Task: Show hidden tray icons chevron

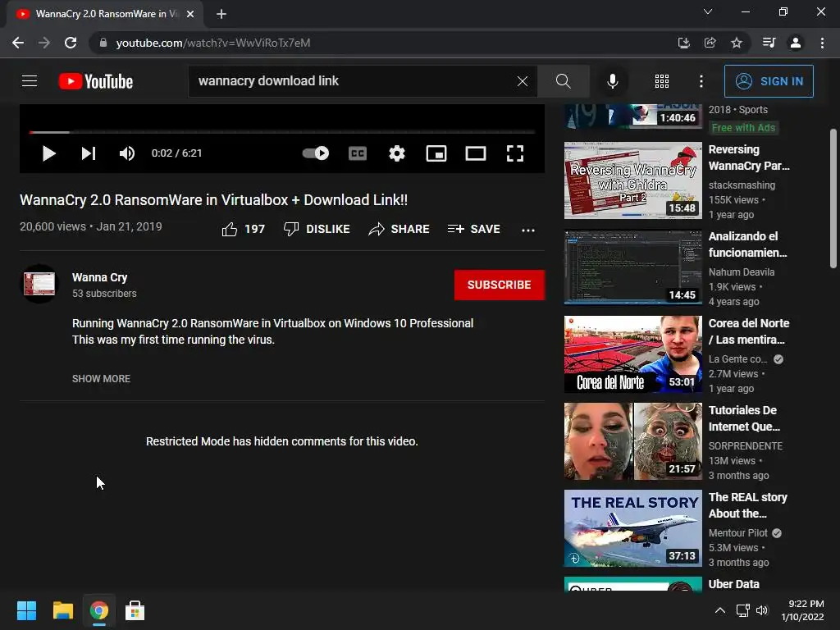Action: pos(720,610)
